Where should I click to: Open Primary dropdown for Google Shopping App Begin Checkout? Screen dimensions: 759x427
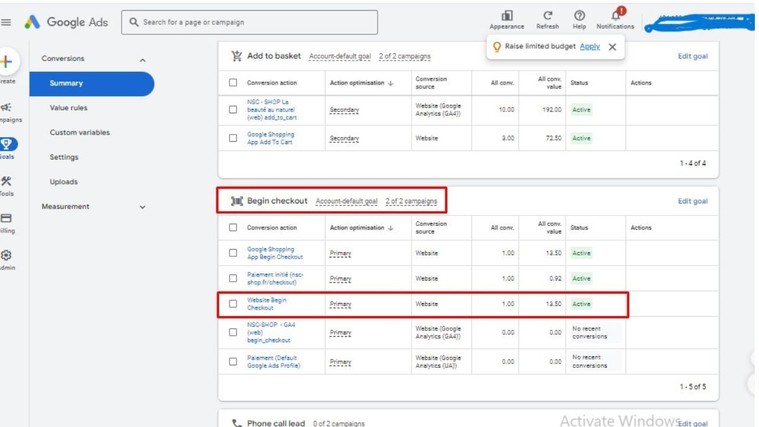point(340,253)
